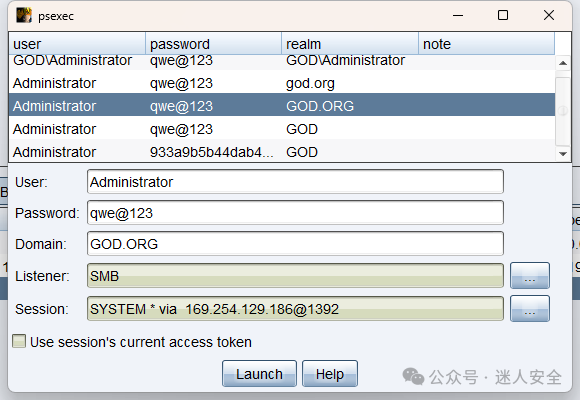The width and height of the screenshot is (580, 400).
Task: Select the god.org lowercase realm credential row
Action: pos(282,83)
